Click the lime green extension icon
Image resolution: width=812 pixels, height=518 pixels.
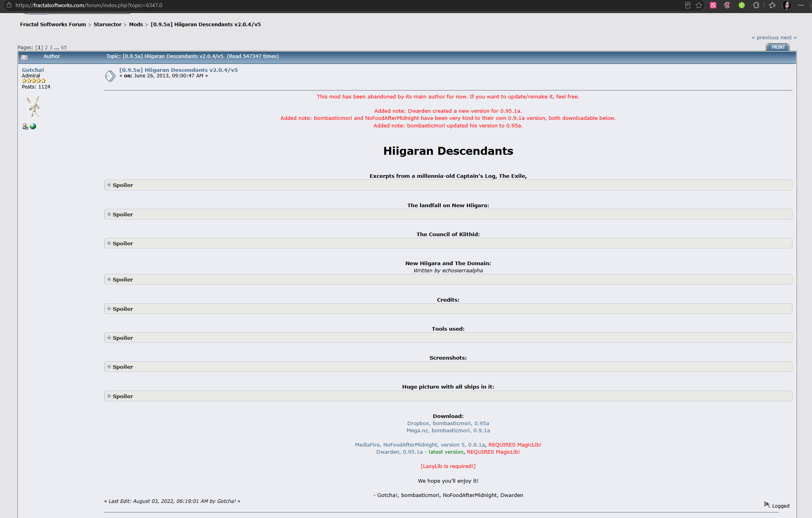point(742,5)
